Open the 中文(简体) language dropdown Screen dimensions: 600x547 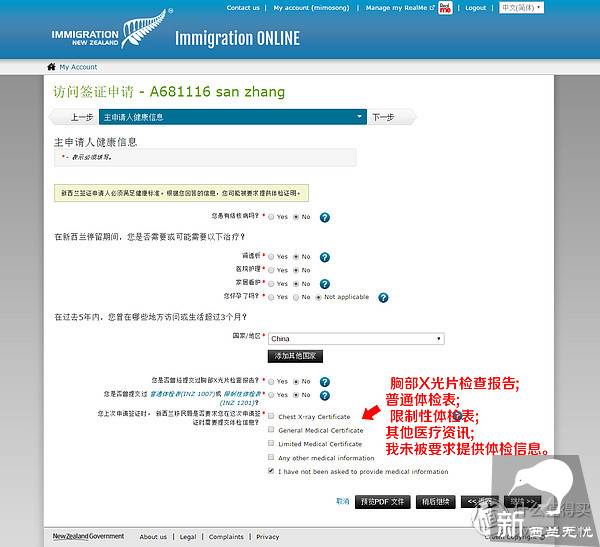pyautogui.click(x=521, y=8)
